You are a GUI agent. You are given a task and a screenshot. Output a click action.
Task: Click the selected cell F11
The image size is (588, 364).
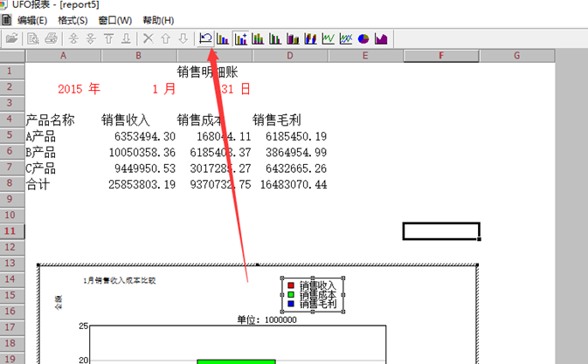441,231
